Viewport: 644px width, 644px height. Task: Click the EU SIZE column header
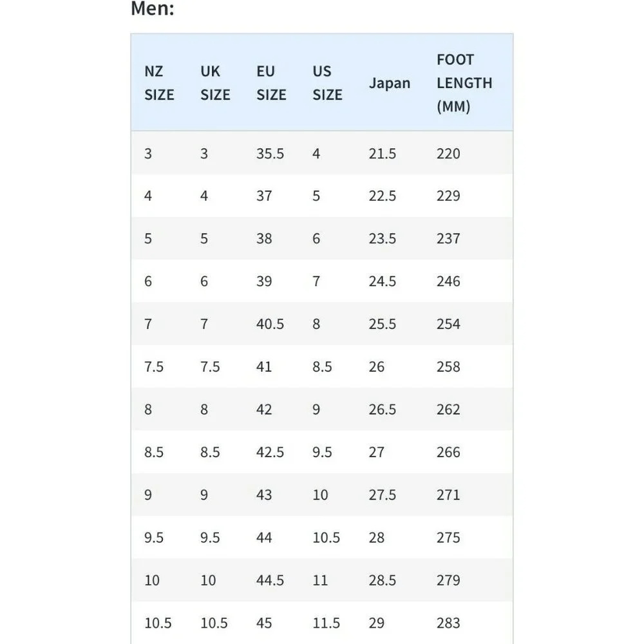point(271,83)
